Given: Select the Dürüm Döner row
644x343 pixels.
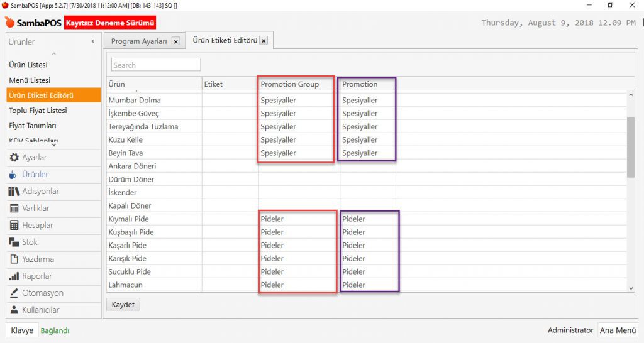Looking at the screenshot, I should click(367, 179).
